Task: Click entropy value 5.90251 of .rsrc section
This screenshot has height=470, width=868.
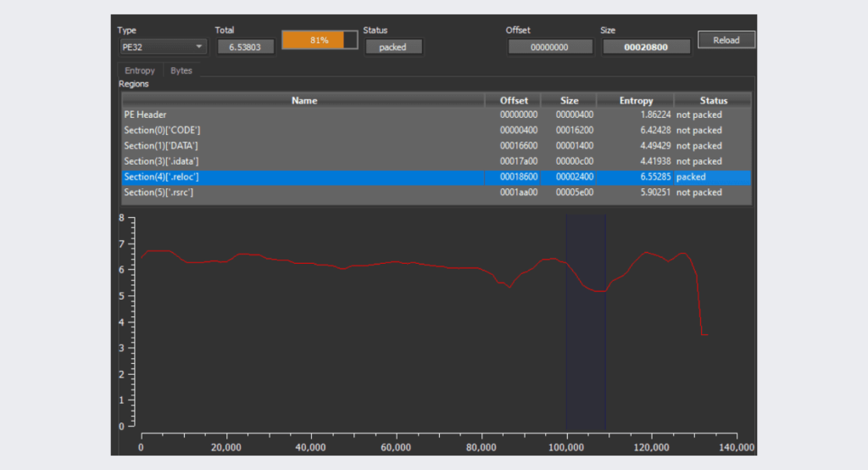Action: 655,193
